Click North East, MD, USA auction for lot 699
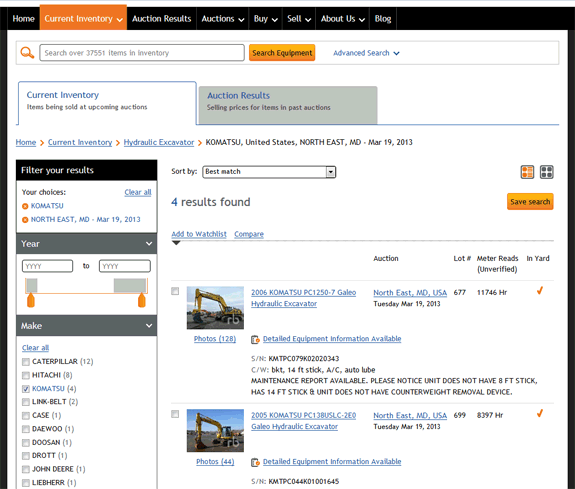 (x=410, y=416)
